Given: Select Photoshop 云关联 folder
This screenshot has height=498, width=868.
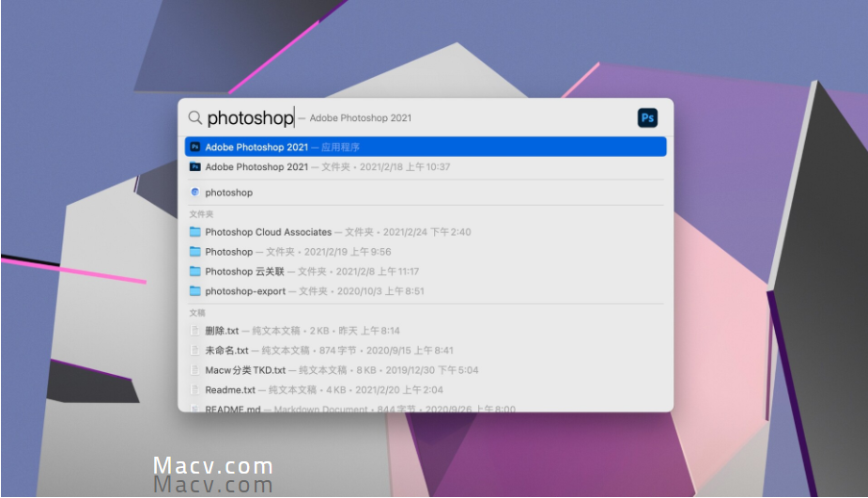Looking at the screenshot, I should tap(426, 272).
